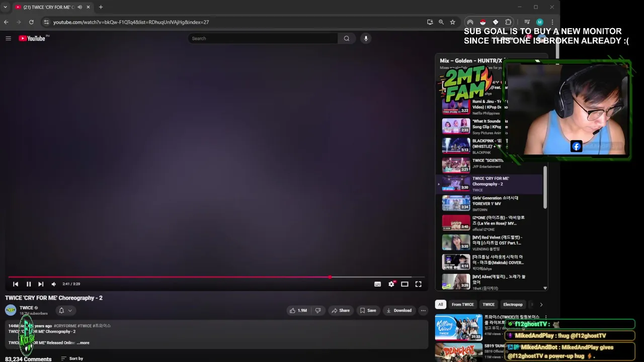Select the TWICE filter chip

pos(489,304)
